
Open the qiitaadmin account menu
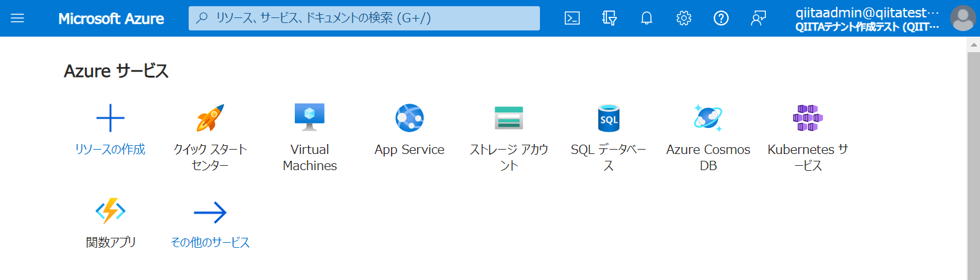coord(867,19)
